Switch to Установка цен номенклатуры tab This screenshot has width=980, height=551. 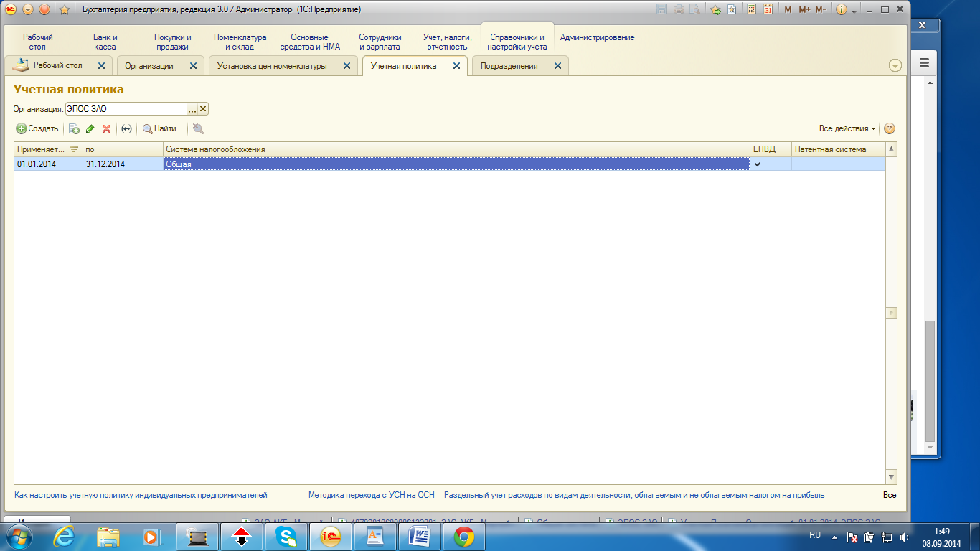[x=272, y=66]
